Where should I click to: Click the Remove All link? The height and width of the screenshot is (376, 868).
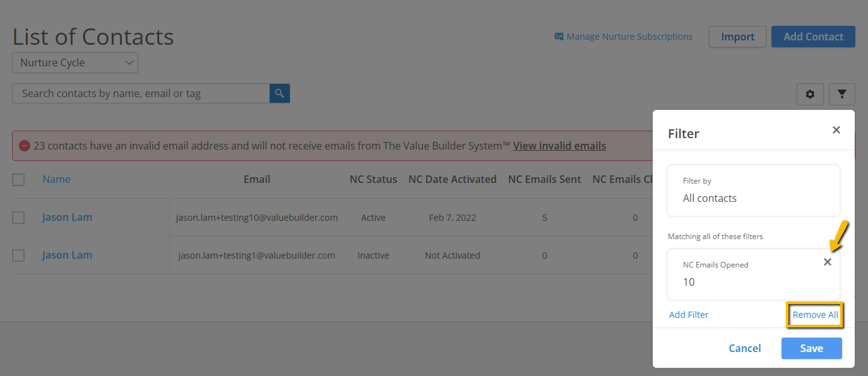(816, 315)
